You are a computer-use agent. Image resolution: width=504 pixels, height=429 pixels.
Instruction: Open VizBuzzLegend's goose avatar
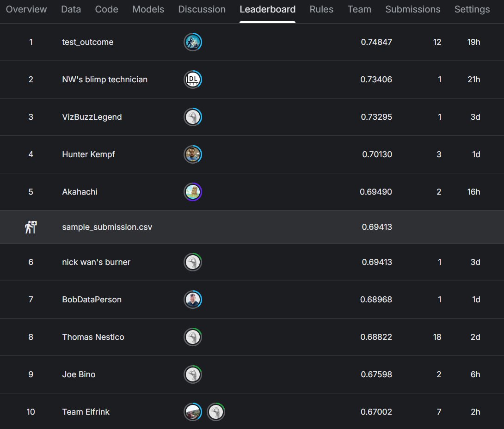[193, 117]
